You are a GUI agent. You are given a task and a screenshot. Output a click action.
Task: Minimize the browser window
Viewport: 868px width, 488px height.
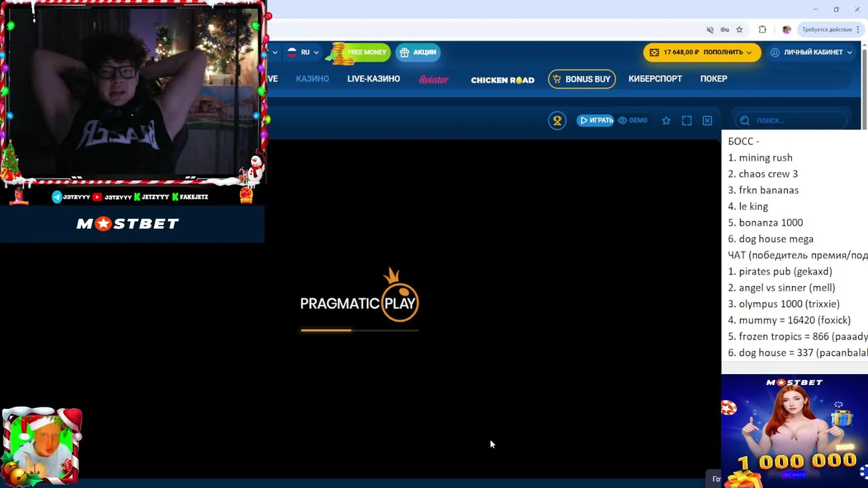point(815,9)
